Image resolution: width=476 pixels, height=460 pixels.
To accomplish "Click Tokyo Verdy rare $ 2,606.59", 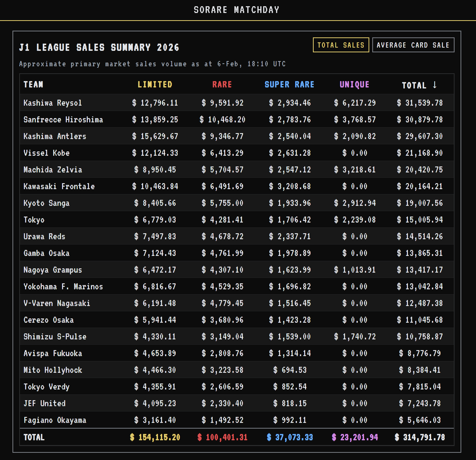I will (222, 386).
